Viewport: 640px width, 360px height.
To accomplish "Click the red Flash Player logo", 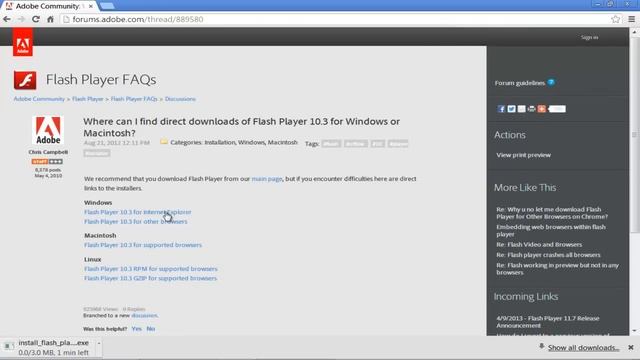I will tap(25, 80).
